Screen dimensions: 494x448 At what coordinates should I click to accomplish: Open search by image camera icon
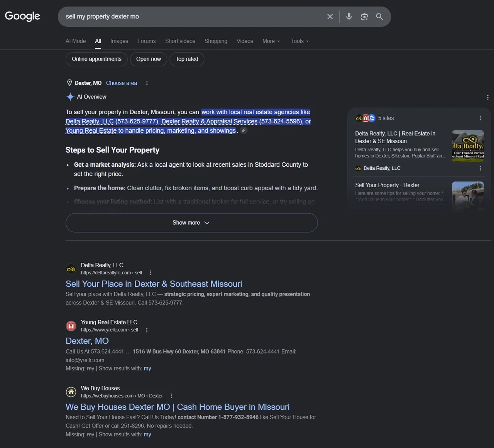coord(364,17)
